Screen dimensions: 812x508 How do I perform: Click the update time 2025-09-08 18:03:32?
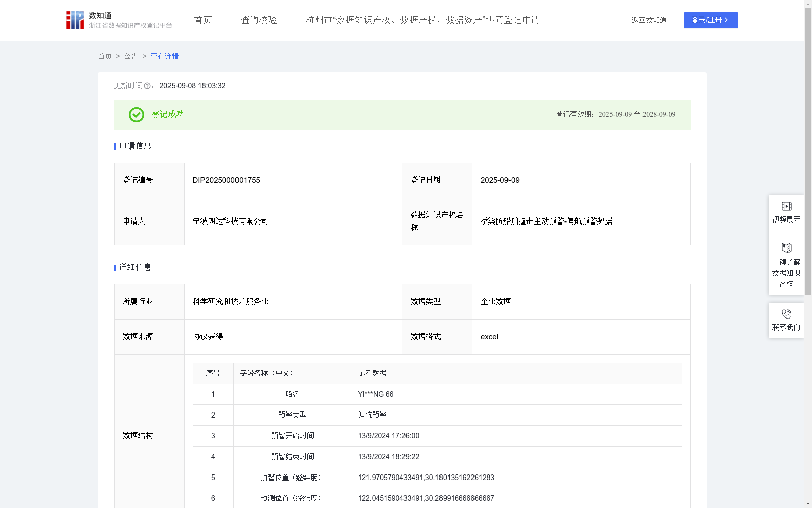(x=192, y=86)
